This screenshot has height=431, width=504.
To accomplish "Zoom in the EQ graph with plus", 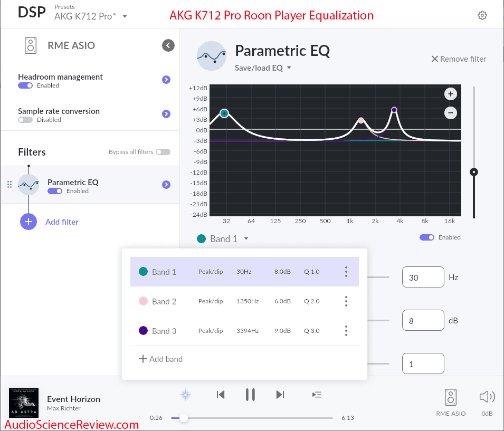I will click(x=451, y=94).
